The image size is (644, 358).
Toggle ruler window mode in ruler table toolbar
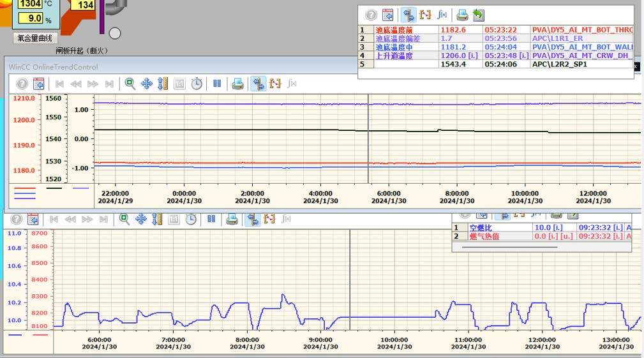tap(408, 15)
